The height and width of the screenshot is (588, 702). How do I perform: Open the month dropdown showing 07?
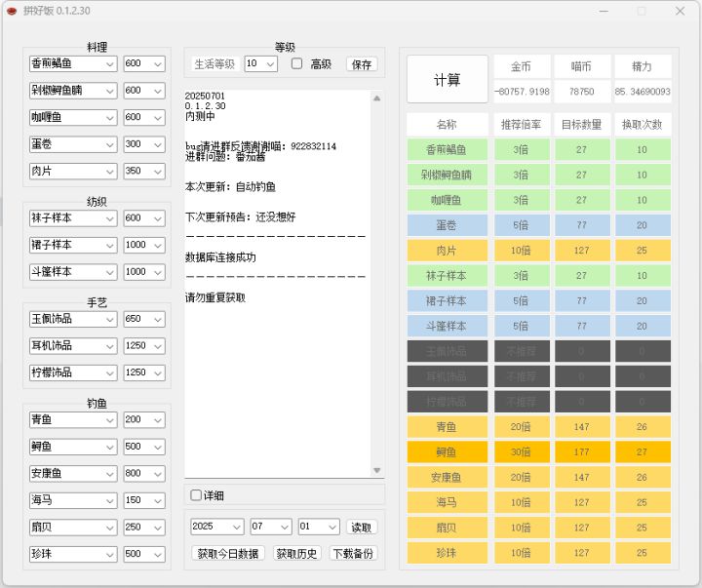(271, 527)
